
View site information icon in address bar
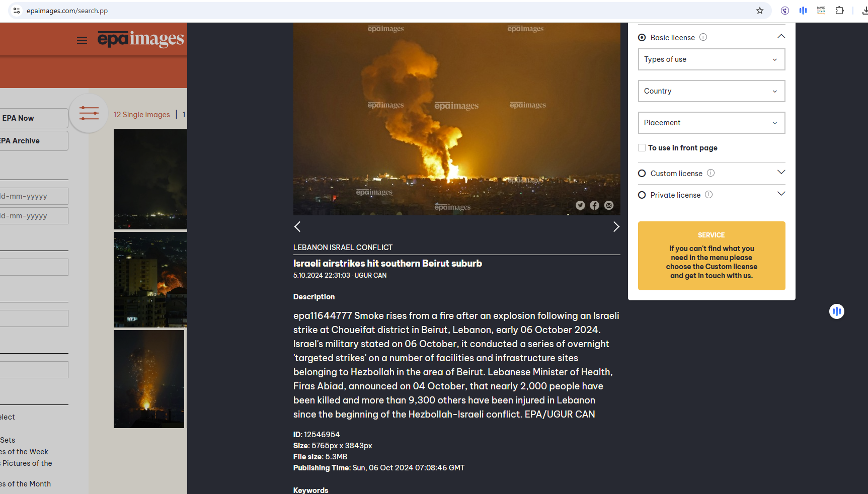click(17, 11)
